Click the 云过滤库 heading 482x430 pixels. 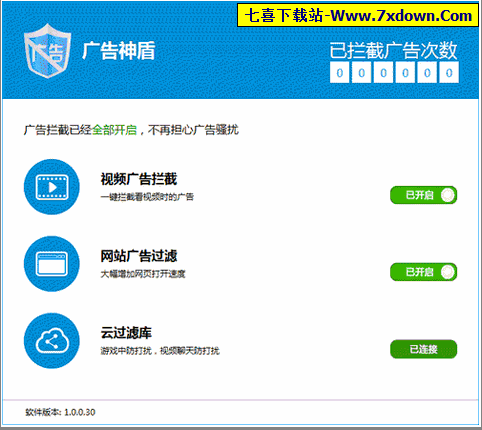(126, 333)
